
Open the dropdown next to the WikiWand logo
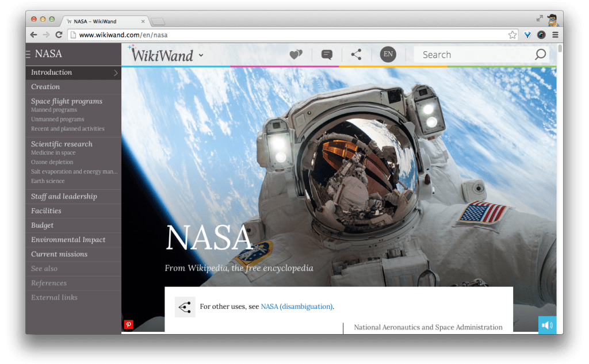click(200, 55)
